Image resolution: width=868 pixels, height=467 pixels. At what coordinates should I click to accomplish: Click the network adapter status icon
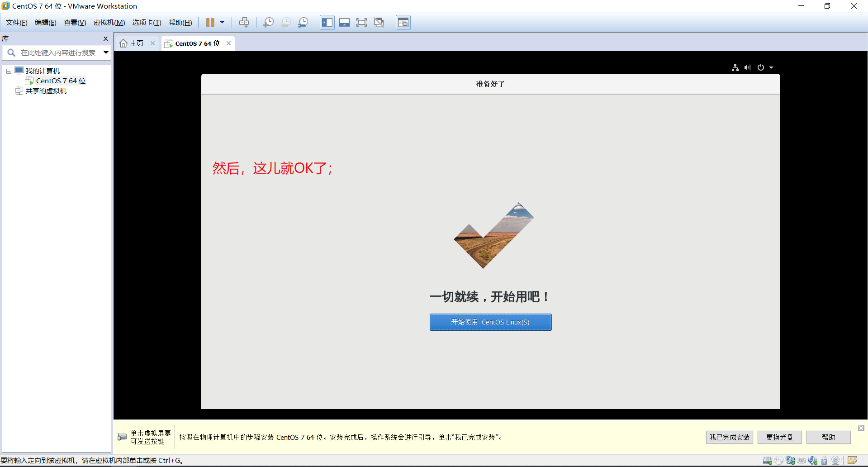tap(790, 461)
